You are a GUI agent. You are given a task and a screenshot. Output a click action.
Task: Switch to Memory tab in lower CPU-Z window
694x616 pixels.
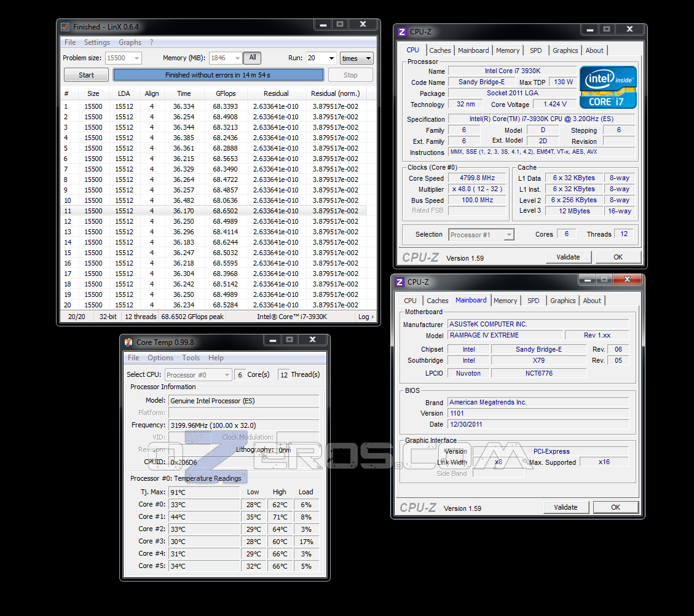click(505, 301)
